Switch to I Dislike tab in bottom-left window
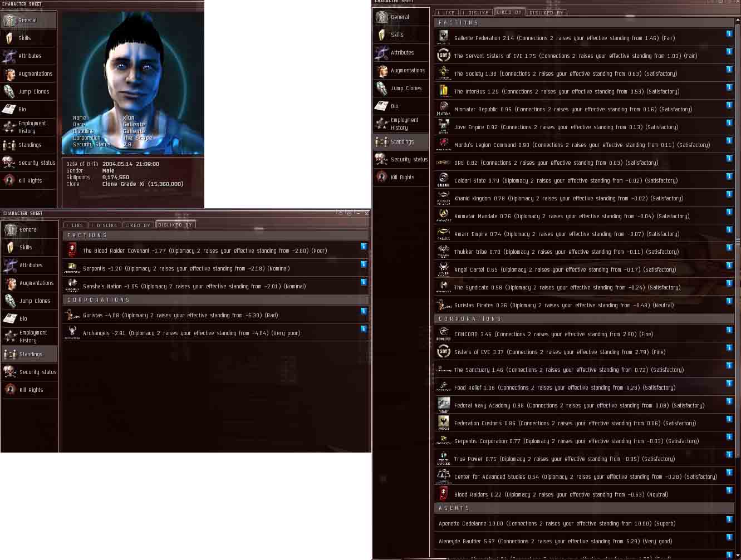The width and height of the screenshot is (741, 560). 105,225
